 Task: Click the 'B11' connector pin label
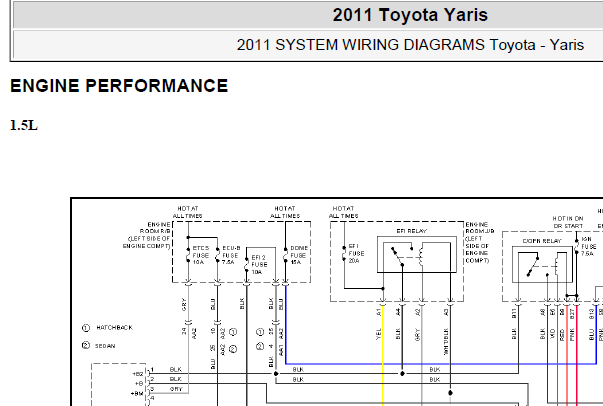[514, 313]
